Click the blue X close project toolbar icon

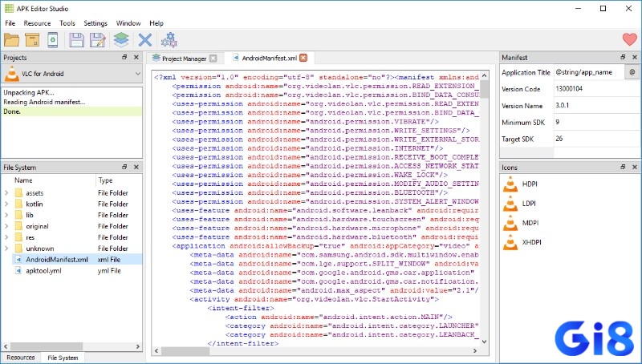[x=145, y=40]
